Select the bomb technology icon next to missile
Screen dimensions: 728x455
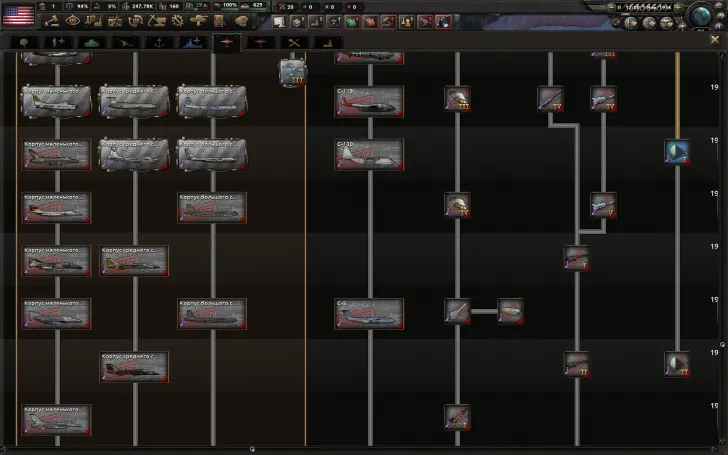pos(510,311)
